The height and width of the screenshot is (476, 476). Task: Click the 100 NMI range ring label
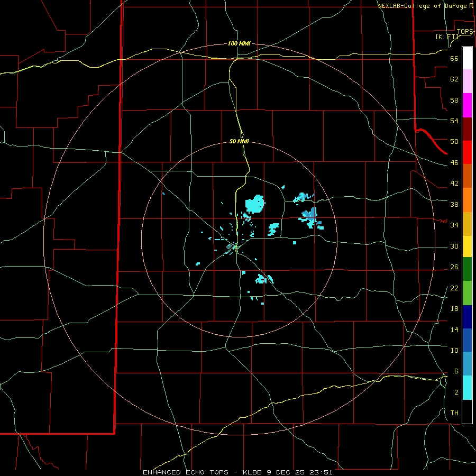tap(239, 43)
